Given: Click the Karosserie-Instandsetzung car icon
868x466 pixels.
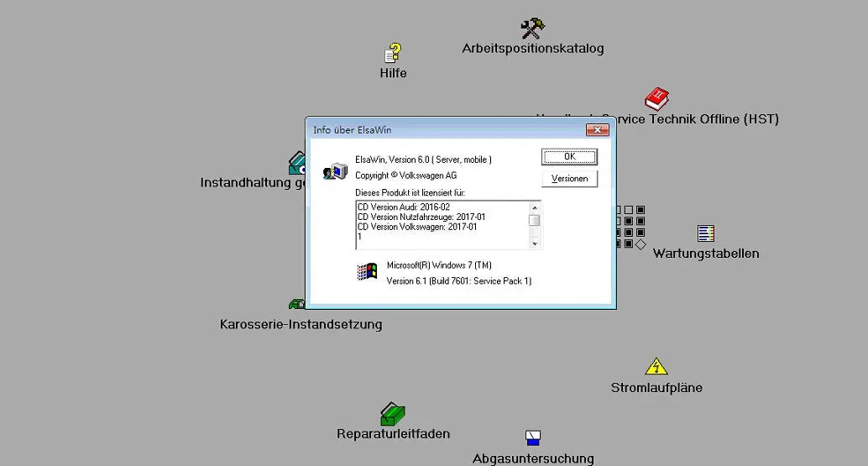Looking at the screenshot, I should click(296, 304).
